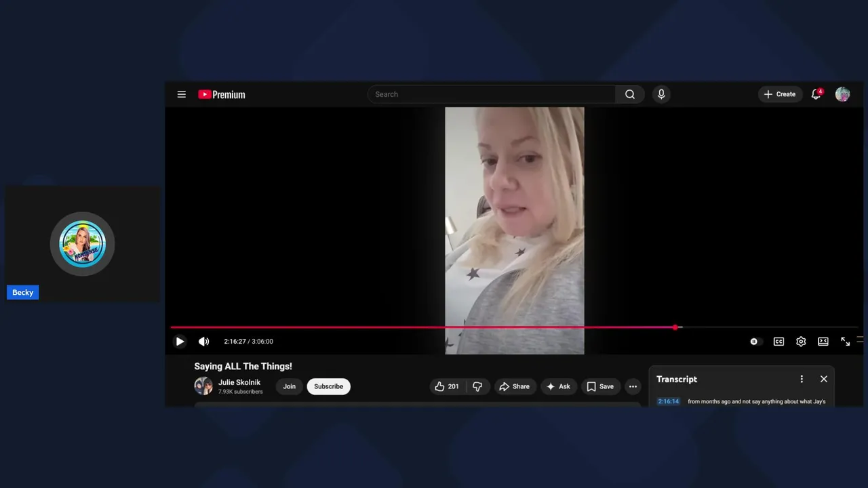Click the magnifier search button
The height and width of the screenshot is (488, 868).
pos(630,94)
